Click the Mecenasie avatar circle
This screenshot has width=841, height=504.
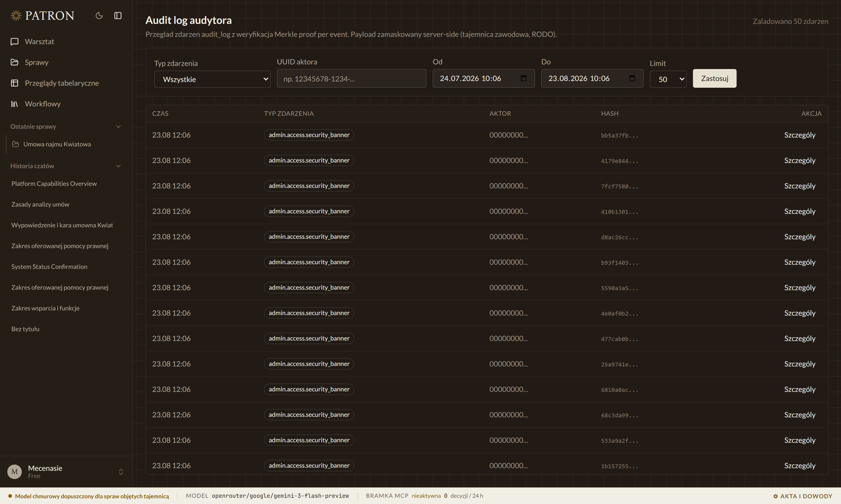coord(15,471)
